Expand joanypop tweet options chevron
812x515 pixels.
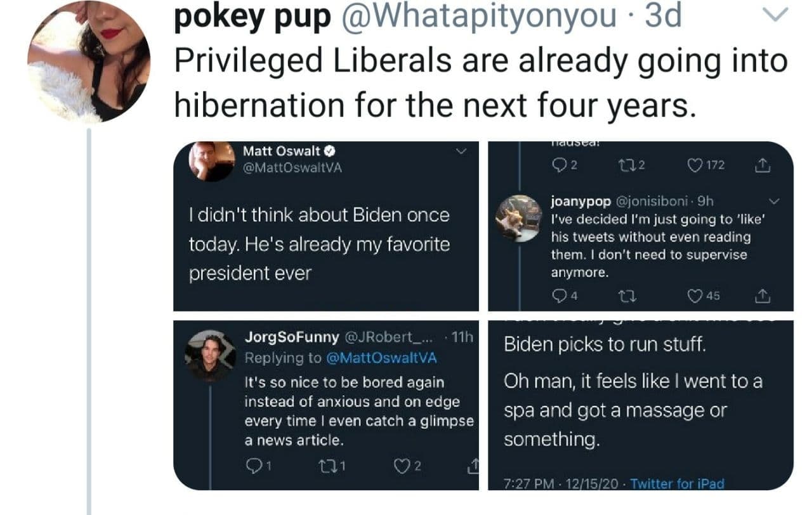(x=774, y=202)
